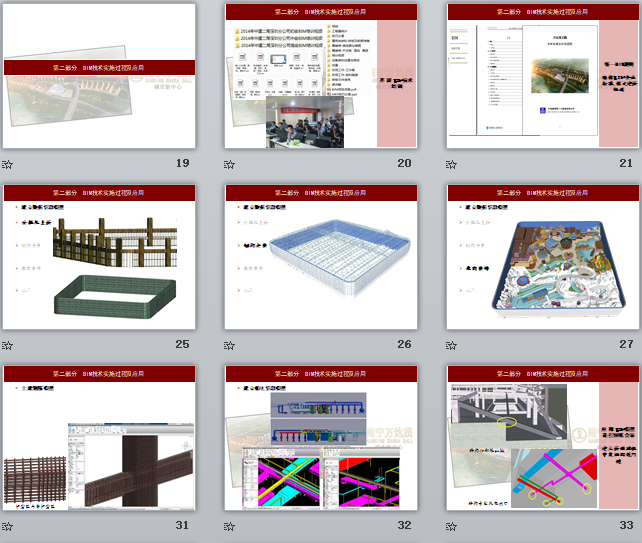Select slide 33 with pipe clash detection images

[x=541, y=438]
